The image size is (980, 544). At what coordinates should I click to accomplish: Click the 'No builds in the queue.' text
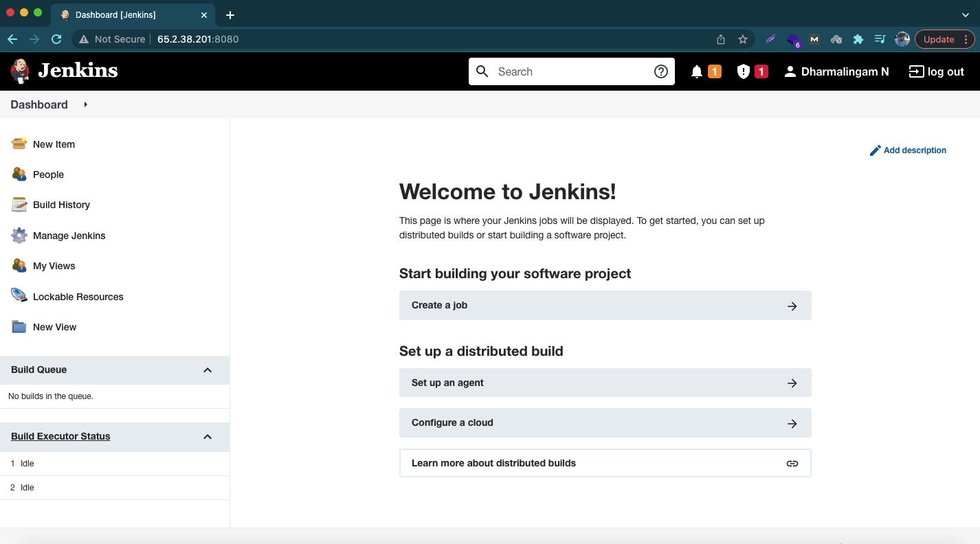pos(51,396)
